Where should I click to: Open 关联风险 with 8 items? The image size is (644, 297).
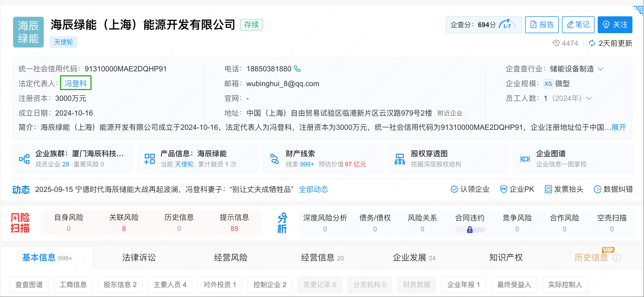point(124,223)
